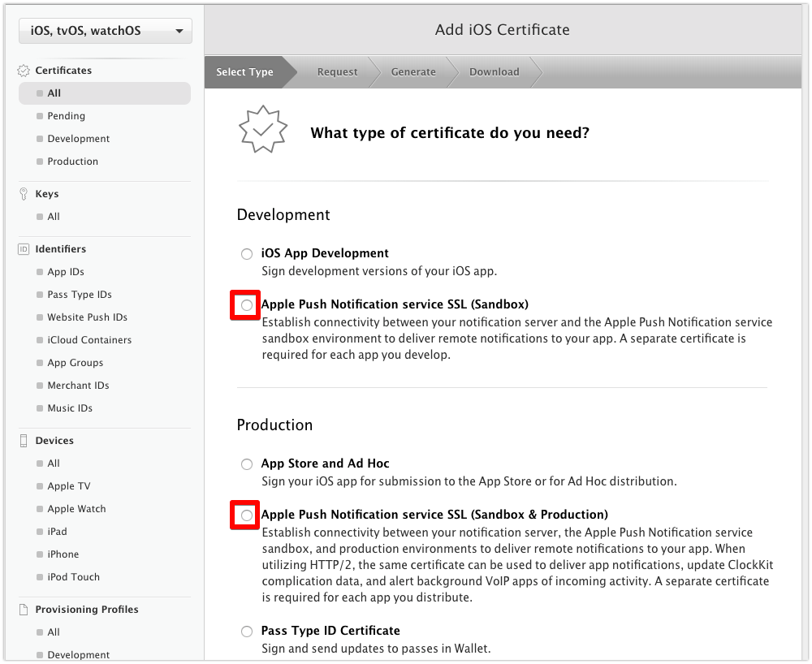Viewport: 812px width, 664px height.
Task: Click the Keys section heading
Action: tap(47, 194)
